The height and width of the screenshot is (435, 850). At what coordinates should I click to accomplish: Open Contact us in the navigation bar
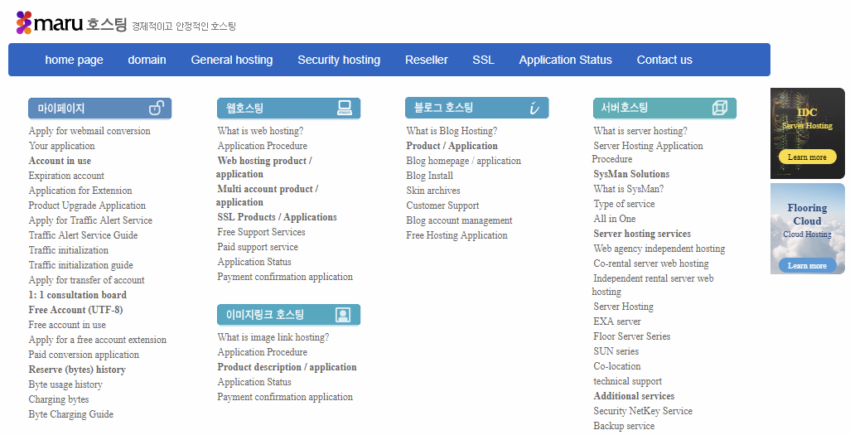tap(664, 60)
